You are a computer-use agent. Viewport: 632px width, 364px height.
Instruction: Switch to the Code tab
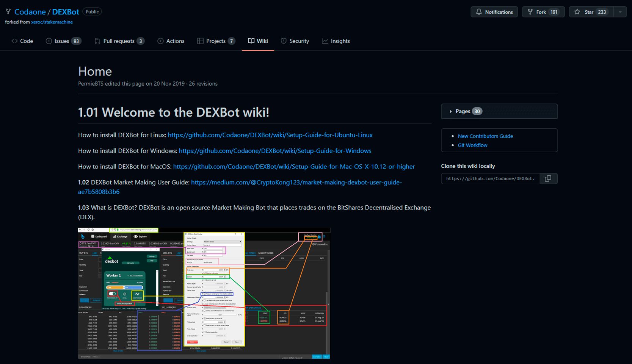pyautogui.click(x=22, y=41)
